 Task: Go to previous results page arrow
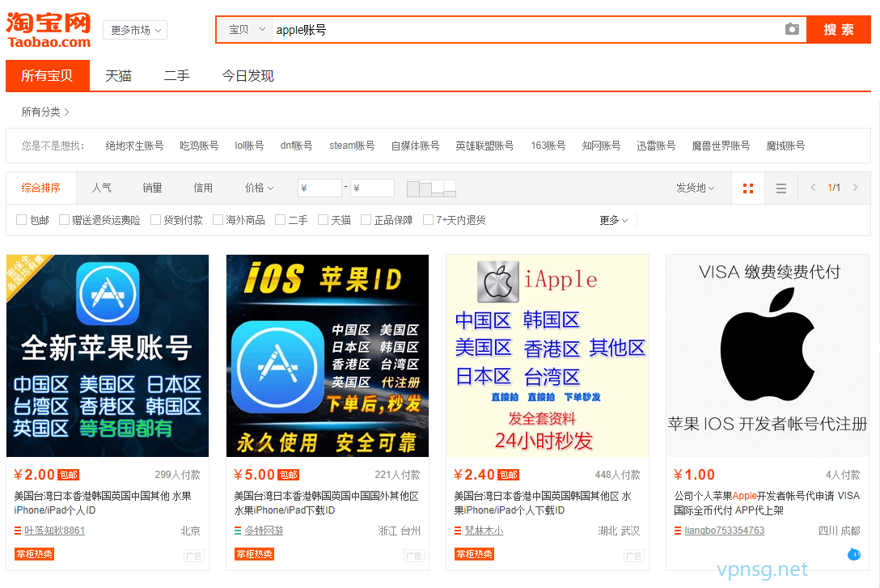(x=813, y=188)
